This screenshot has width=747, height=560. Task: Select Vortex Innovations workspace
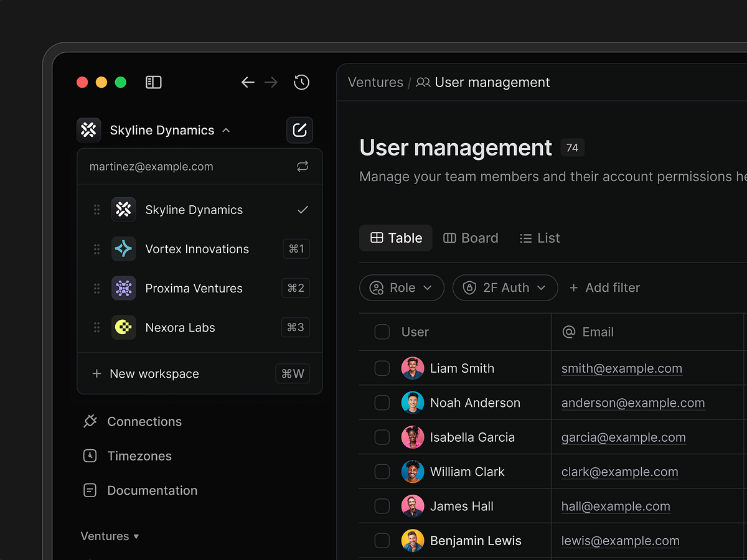[200, 249]
